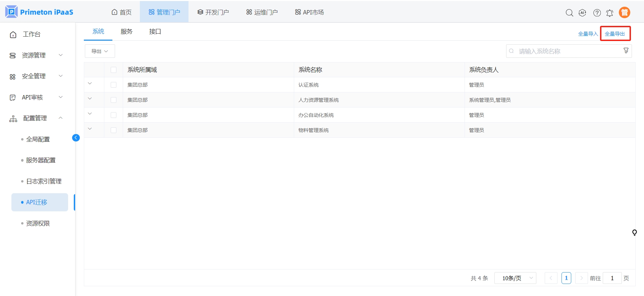Expand the 人力资源管理系统 row
Screen dimensions: 644x296
[x=90, y=99]
